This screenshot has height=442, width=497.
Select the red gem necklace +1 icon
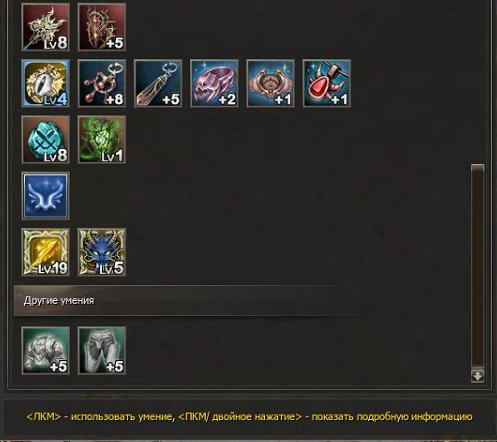tap(327, 83)
